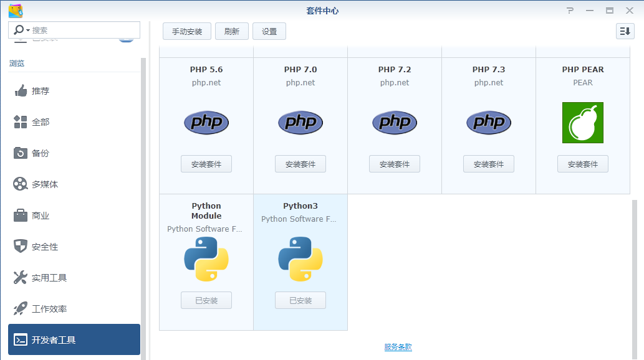Click the sort order icon button
The image size is (644, 360).
pos(625,31)
